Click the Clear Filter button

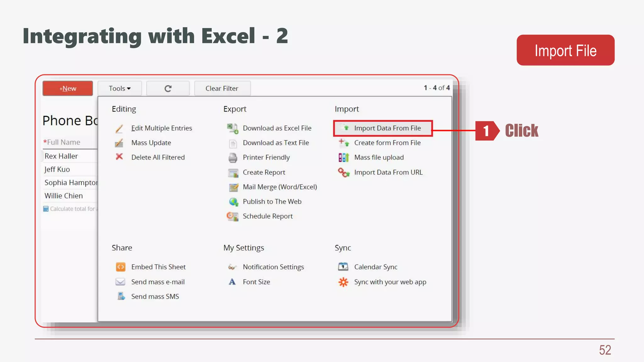[x=222, y=88]
